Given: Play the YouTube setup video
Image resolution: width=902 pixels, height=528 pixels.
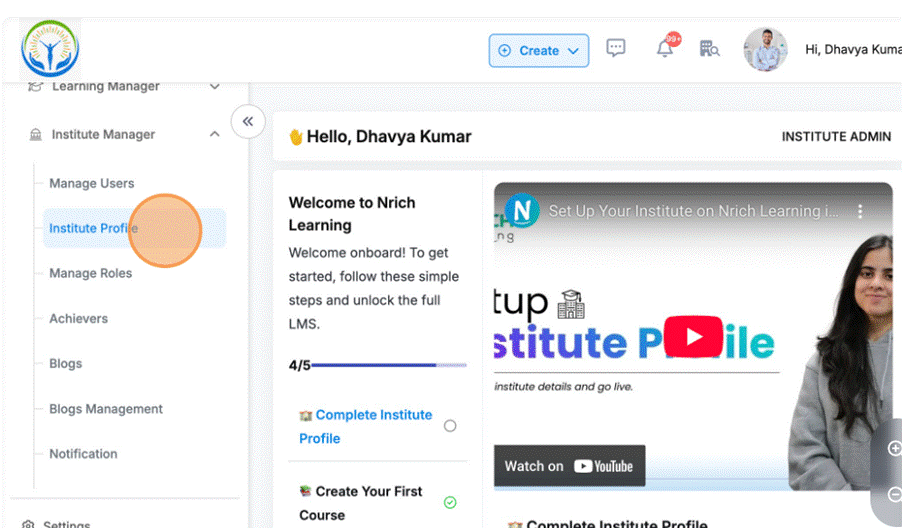Looking at the screenshot, I should click(x=692, y=336).
